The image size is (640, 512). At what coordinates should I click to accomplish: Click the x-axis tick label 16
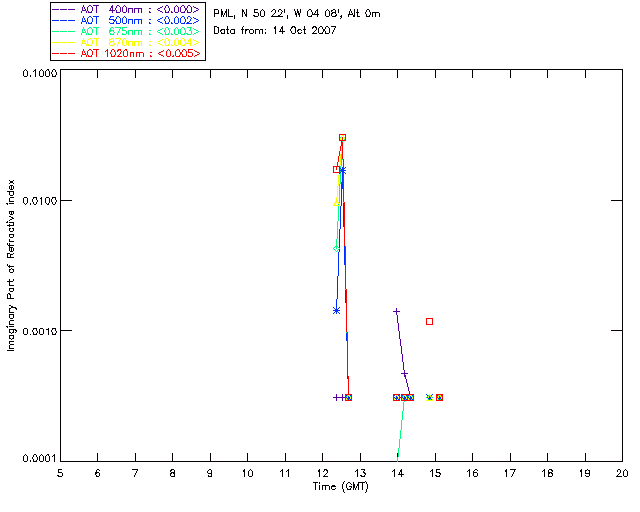(473, 473)
